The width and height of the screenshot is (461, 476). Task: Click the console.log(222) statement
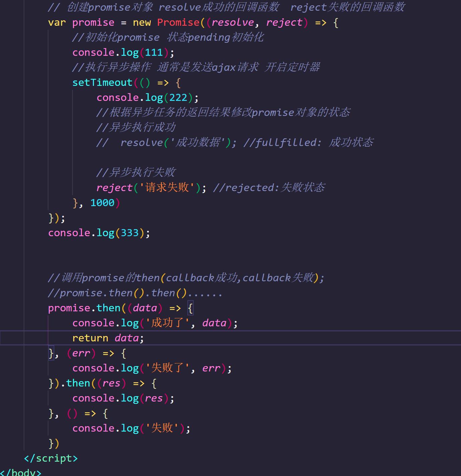coord(148,98)
